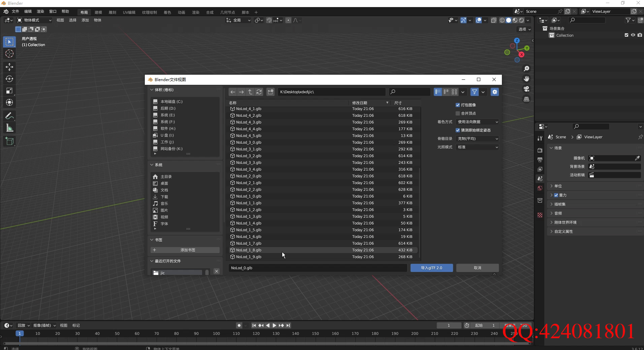
Task: Click the current frame number field
Action: (449, 325)
